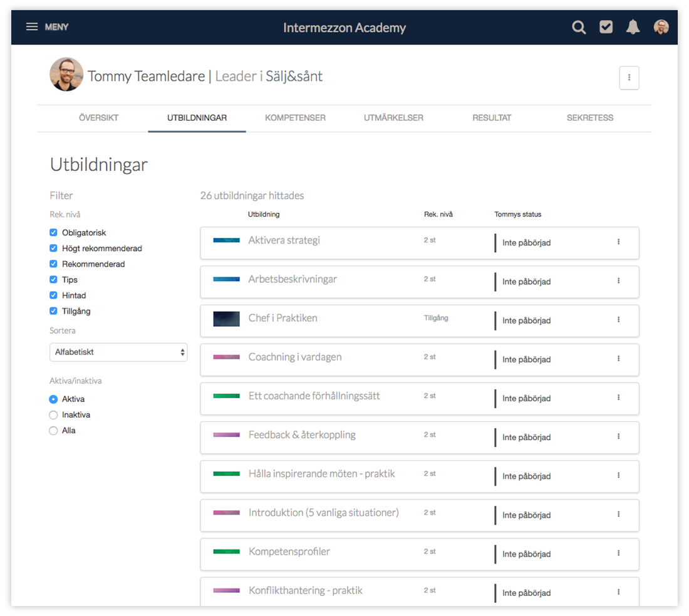Click Tillgång level in Chef i Praktiken row
This screenshot has height=616, width=689.
(436, 318)
